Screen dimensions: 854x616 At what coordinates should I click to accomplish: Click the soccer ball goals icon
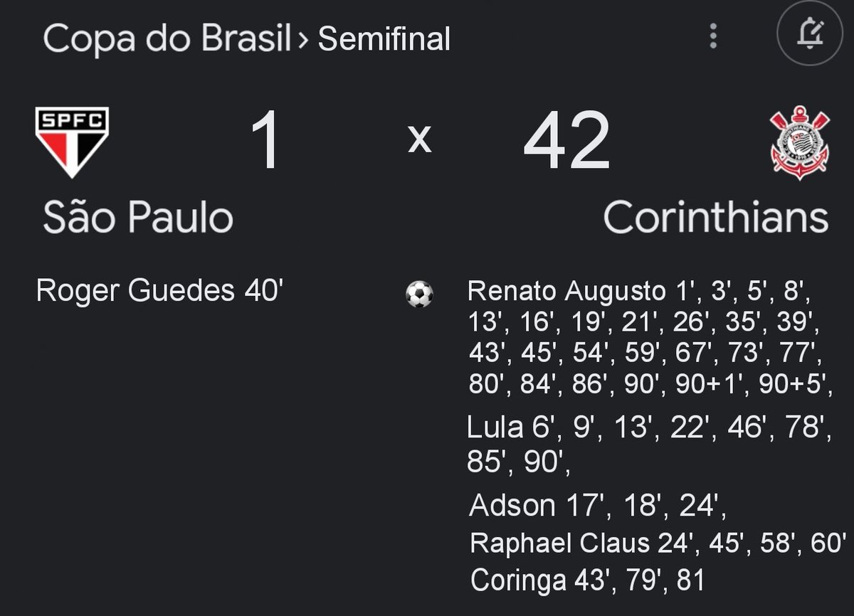tap(419, 294)
